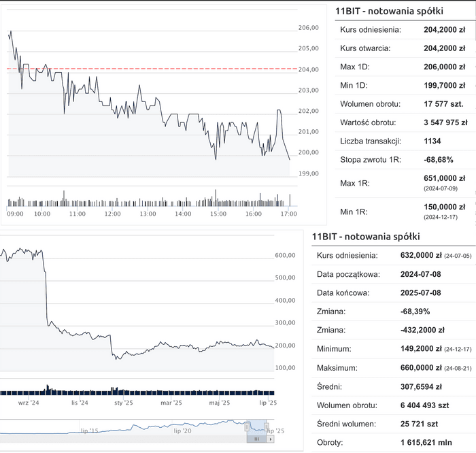Click the Min 1R value 150,0000 zł
Image resolution: width=476 pixels, height=453 pixels.
(x=445, y=207)
